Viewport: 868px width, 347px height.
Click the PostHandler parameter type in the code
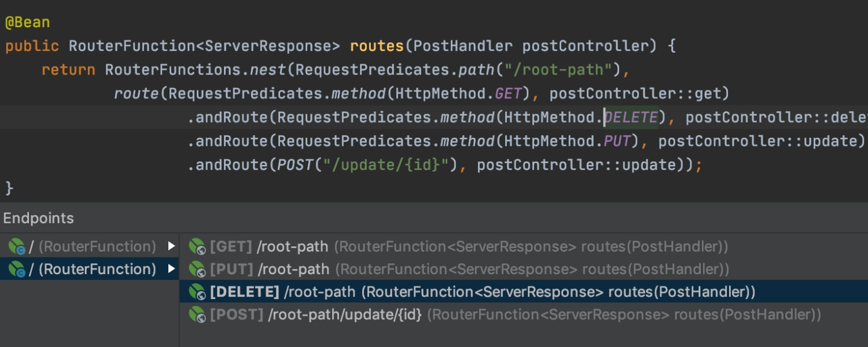point(464,46)
